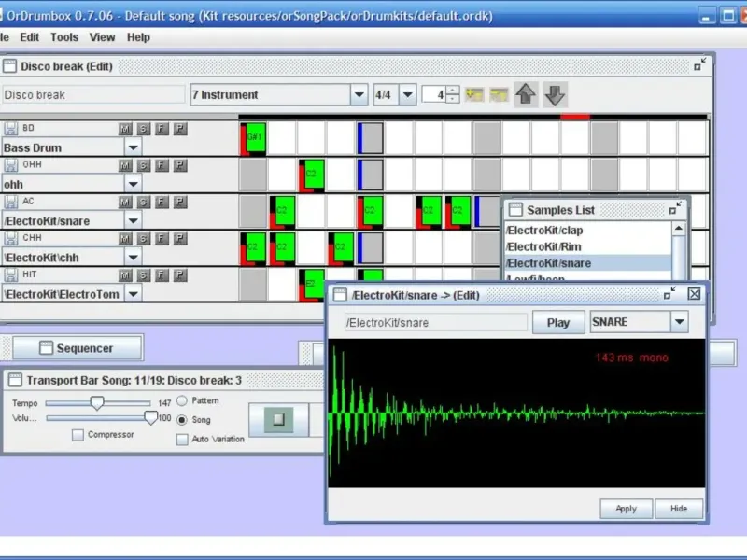Maximize the ElectroKit/snare edit panel

(670, 293)
